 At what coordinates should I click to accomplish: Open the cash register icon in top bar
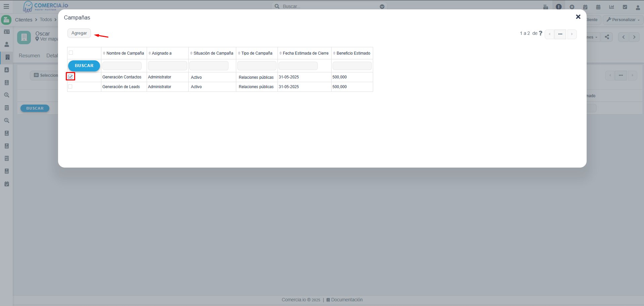[x=546, y=7]
